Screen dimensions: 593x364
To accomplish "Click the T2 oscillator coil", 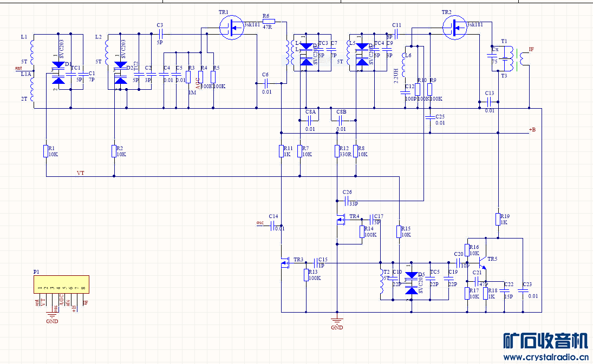I will click(x=381, y=281).
